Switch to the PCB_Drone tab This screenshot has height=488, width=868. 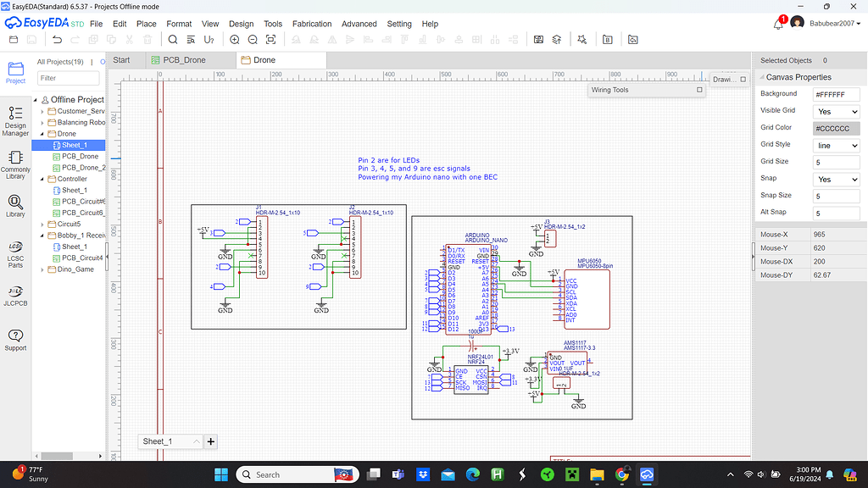point(184,60)
